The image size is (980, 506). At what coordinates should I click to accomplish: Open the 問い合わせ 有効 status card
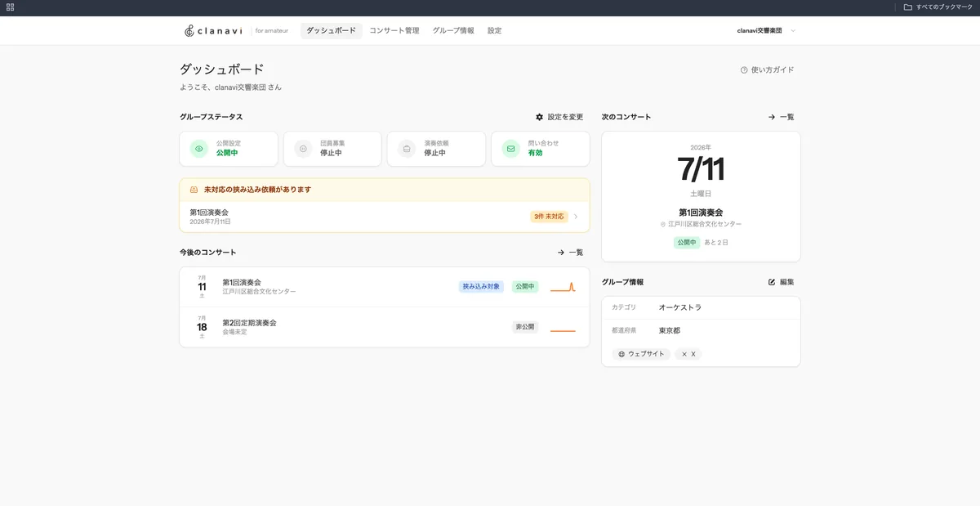tap(540, 149)
